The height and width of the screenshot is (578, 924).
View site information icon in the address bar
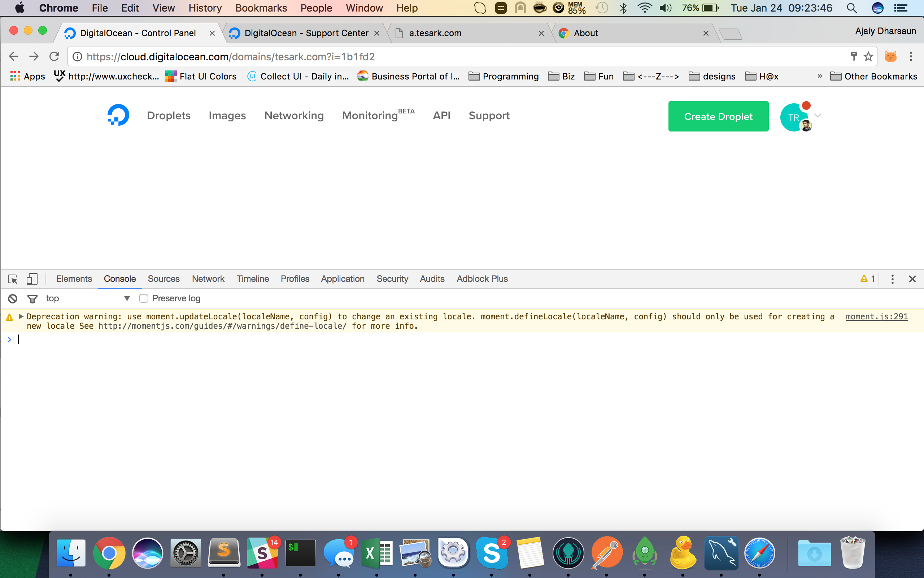click(77, 57)
